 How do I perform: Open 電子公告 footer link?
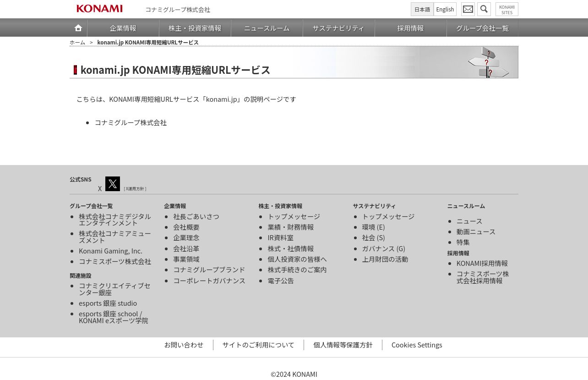pos(281,281)
